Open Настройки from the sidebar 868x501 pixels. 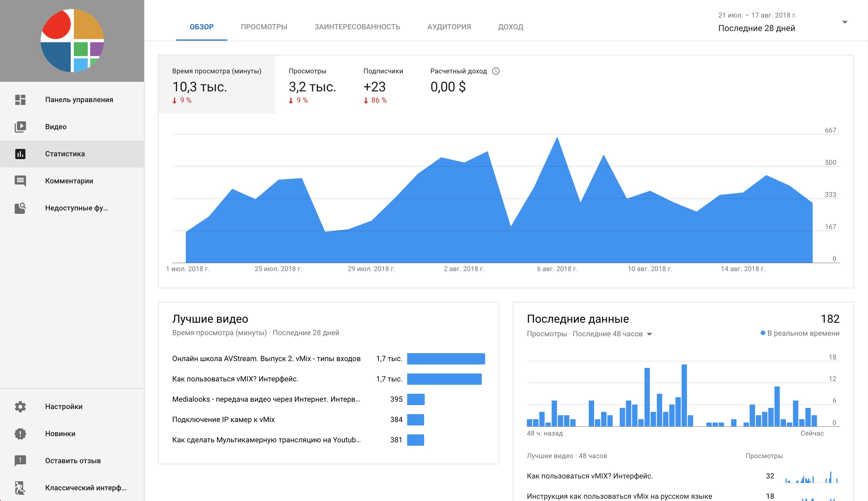pos(72,407)
